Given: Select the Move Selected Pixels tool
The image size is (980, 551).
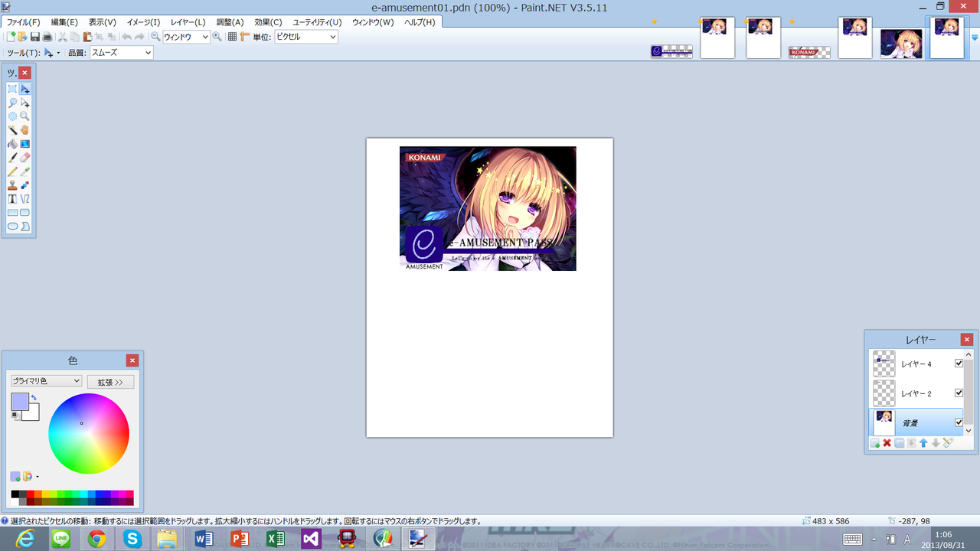Looking at the screenshot, I should point(25,89).
